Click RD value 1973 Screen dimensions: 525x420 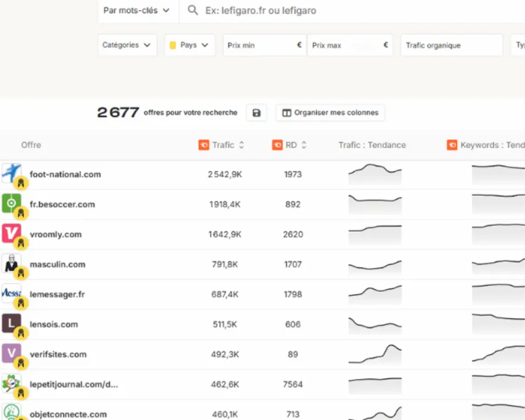[x=293, y=175]
